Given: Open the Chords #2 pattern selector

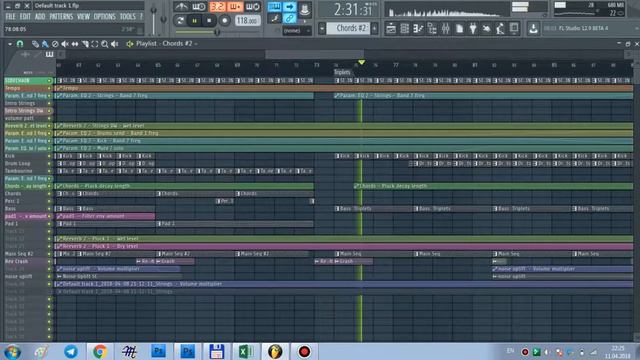Looking at the screenshot, I should (x=349, y=28).
